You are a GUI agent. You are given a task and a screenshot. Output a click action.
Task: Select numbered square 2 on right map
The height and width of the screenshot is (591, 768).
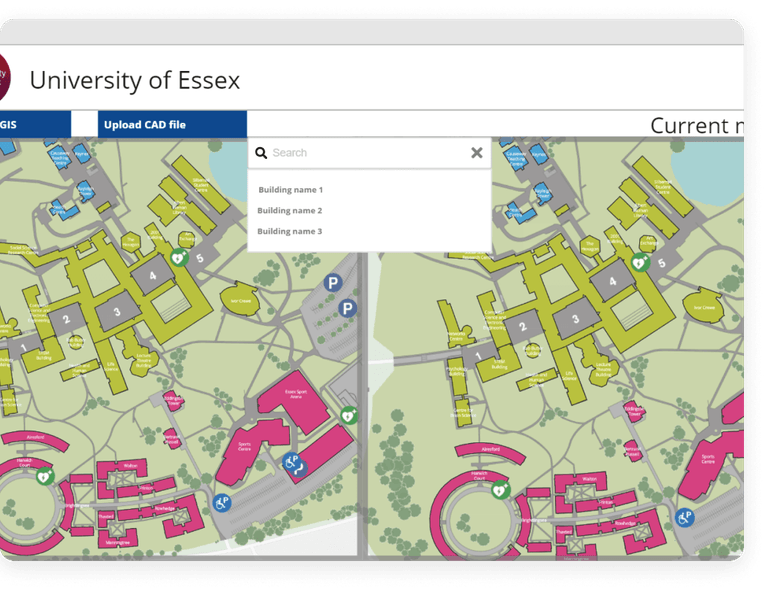coord(523,327)
